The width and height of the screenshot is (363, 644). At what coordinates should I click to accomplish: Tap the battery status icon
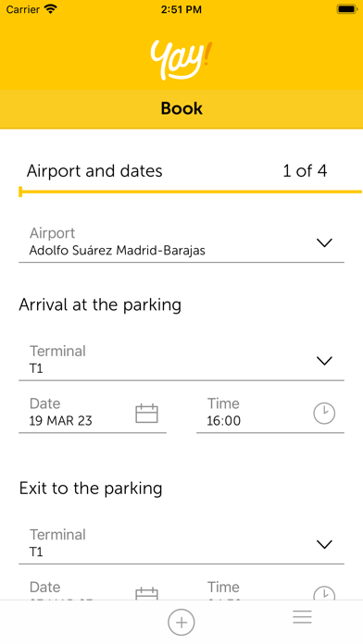pos(346,9)
